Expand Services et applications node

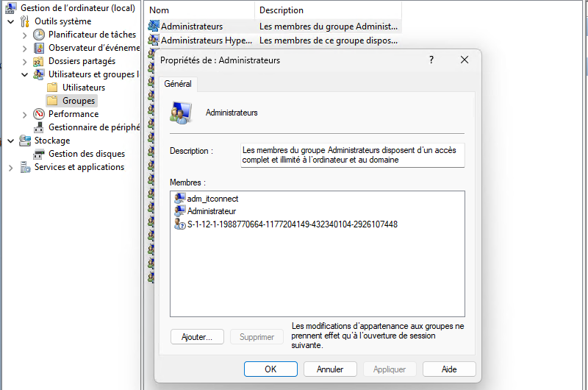click(x=11, y=168)
